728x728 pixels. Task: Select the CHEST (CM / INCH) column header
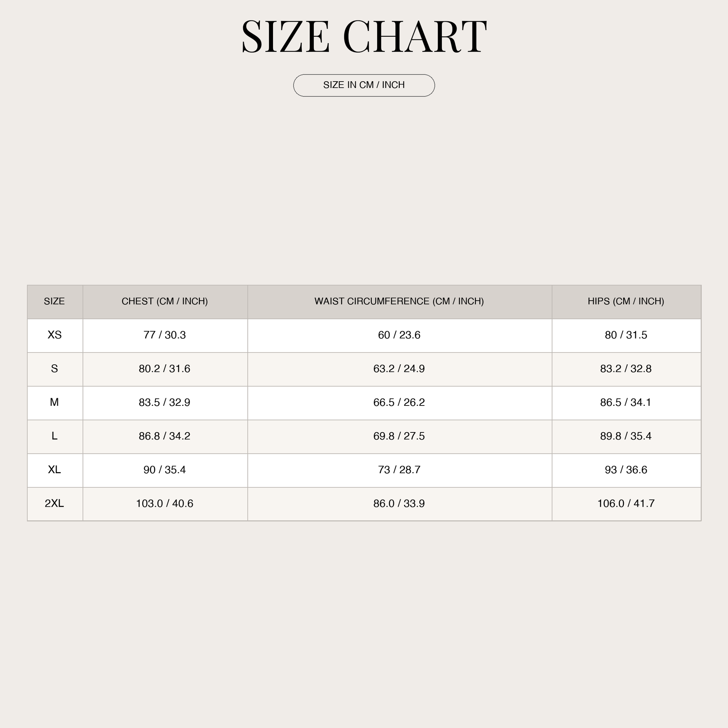[165, 301]
